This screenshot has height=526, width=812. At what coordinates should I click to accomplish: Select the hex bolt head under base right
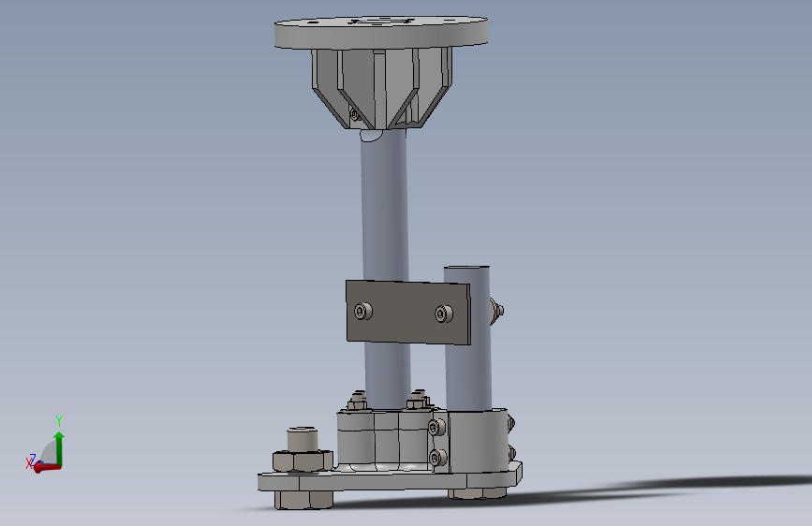click(477, 493)
